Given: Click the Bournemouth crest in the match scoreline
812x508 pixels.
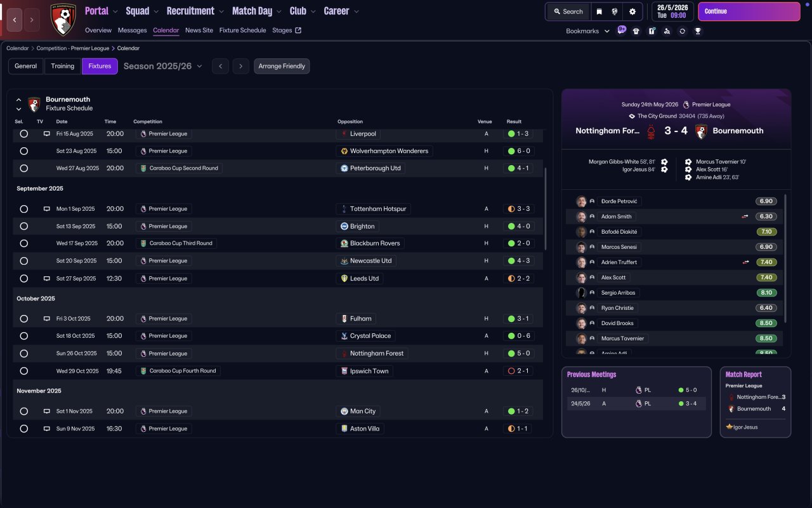Looking at the screenshot, I should [701, 131].
